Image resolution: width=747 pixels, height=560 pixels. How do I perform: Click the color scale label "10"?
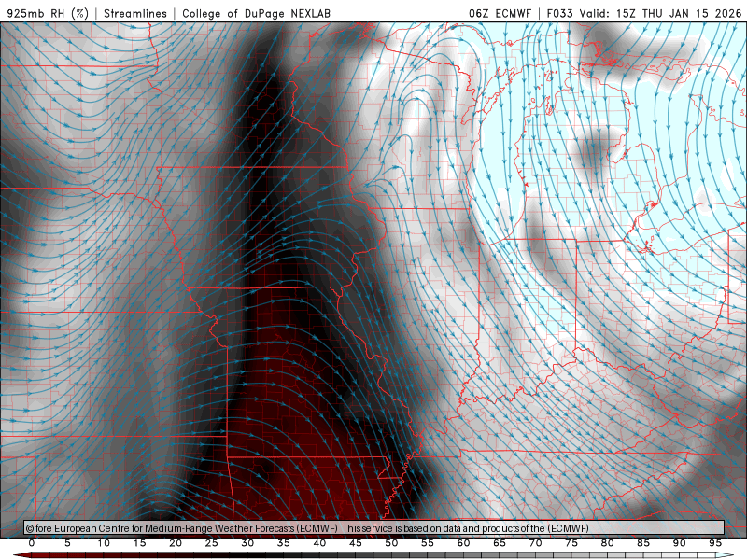[104, 543]
